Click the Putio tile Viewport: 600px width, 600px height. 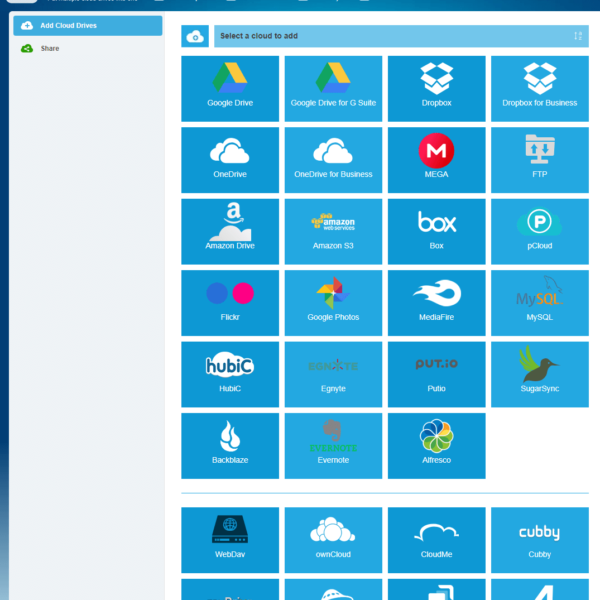coord(437,374)
